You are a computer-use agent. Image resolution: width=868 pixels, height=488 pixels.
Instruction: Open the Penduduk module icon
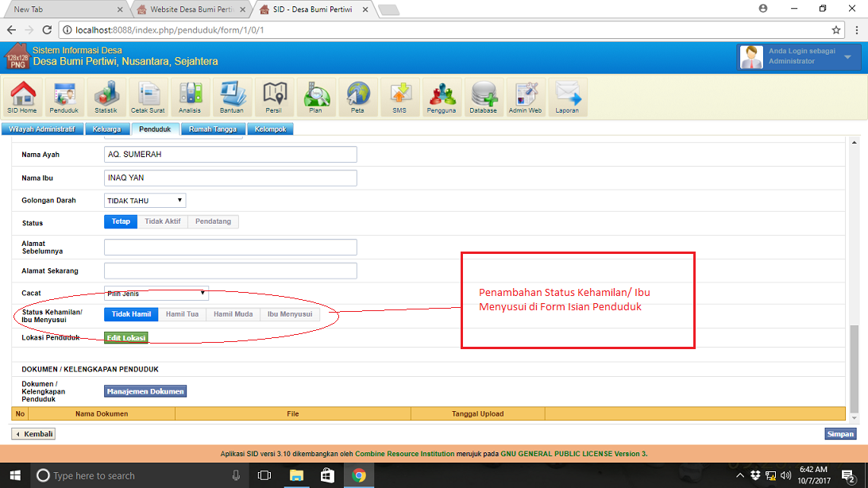(x=64, y=97)
